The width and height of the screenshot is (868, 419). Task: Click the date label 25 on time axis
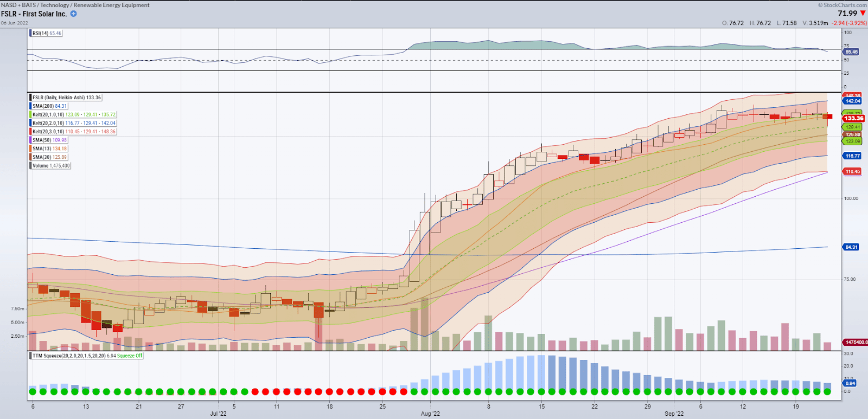click(x=382, y=406)
